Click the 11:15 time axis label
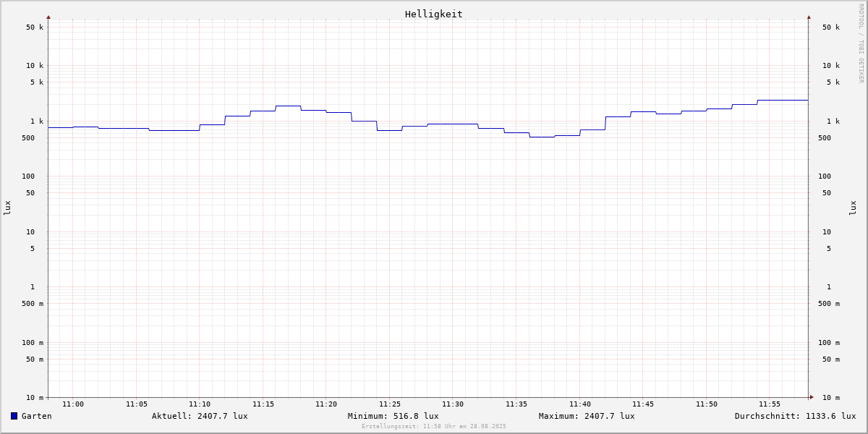The width and height of the screenshot is (868, 434). click(263, 404)
